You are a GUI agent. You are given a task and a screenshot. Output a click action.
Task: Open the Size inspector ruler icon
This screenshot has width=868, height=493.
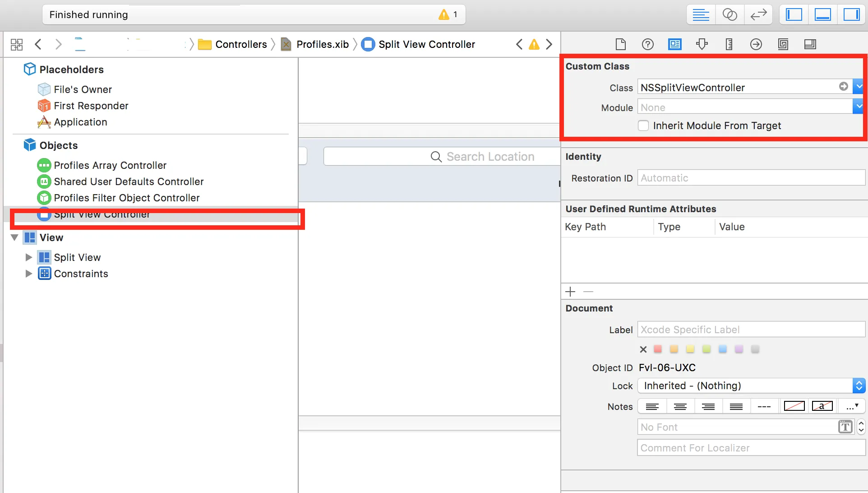729,44
